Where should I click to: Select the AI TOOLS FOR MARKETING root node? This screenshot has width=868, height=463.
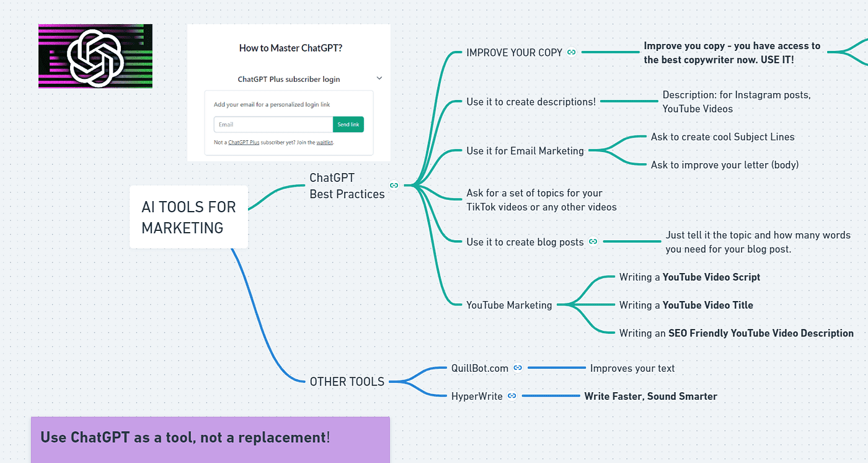(x=188, y=217)
